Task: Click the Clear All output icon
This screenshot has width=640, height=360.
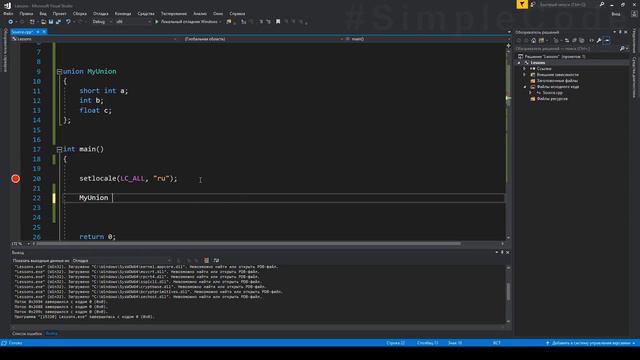Action: click(x=207, y=260)
